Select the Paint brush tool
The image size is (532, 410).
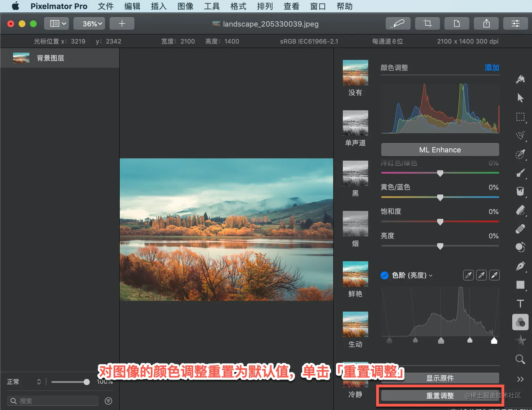click(x=520, y=173)
